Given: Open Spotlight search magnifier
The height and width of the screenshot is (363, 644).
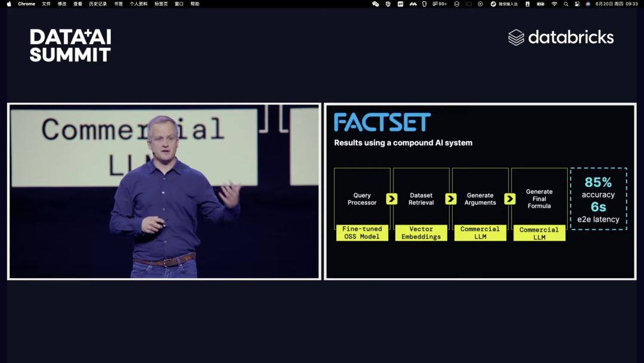Looking at the screenshot, I should point(566,4).
